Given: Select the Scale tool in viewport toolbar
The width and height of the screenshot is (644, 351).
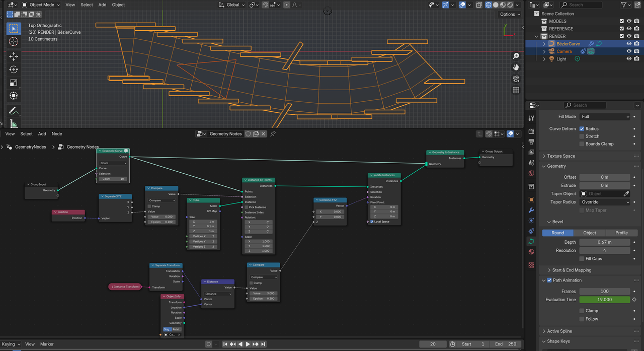Looking at the screenshot, I should (14, 83).
